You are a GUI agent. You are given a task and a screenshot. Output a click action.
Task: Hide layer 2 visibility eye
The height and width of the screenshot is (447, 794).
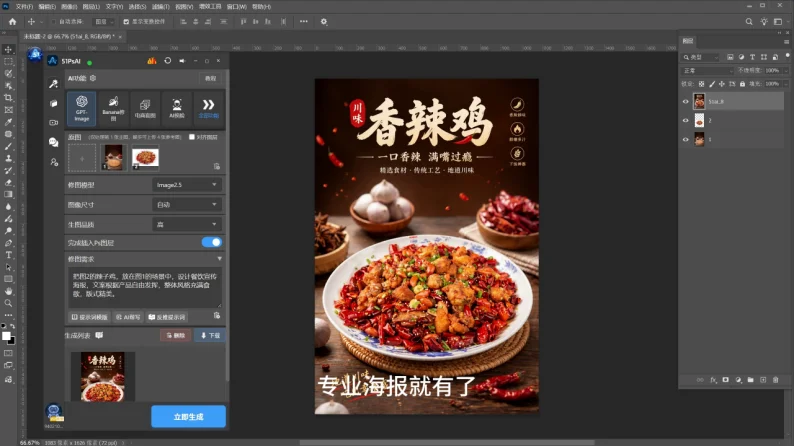(x=686, y=120)
